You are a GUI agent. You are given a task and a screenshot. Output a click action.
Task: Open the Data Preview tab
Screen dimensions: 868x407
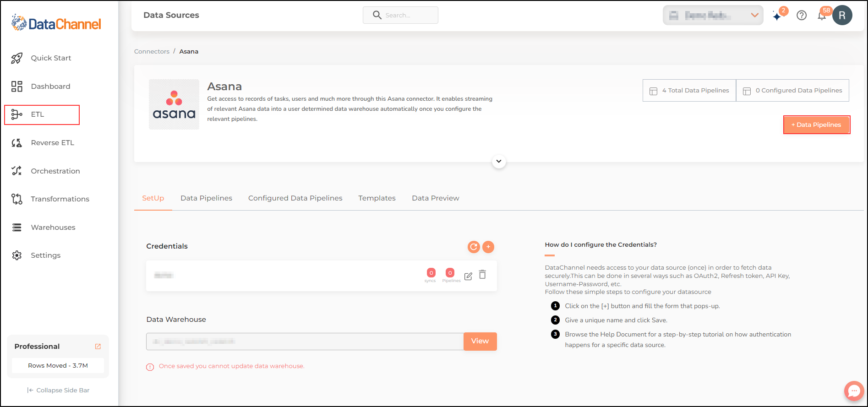[x=436, y=198]
